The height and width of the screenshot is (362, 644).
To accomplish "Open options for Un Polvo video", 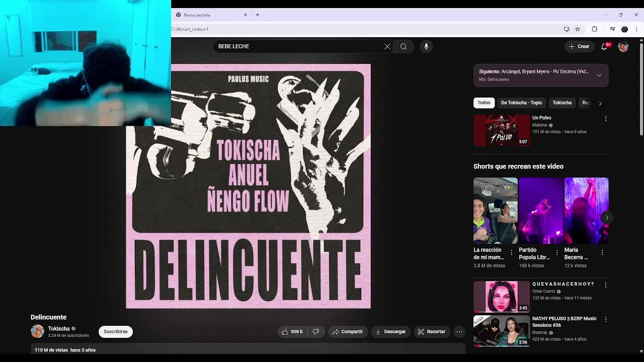I will point(605,119).
